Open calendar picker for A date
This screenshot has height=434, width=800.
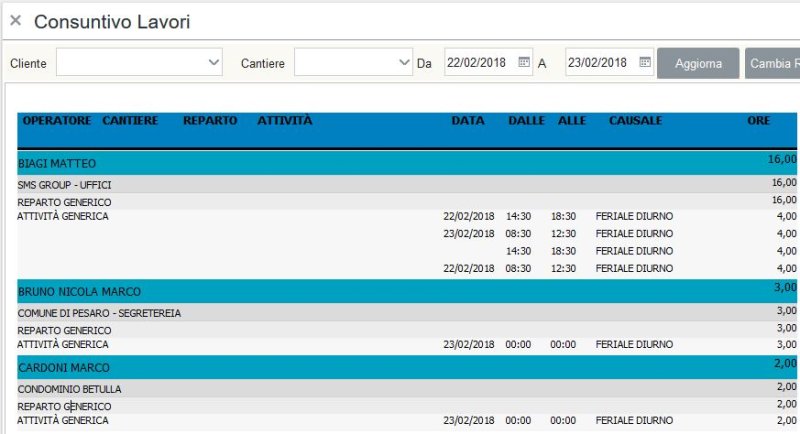click(645, 63)
